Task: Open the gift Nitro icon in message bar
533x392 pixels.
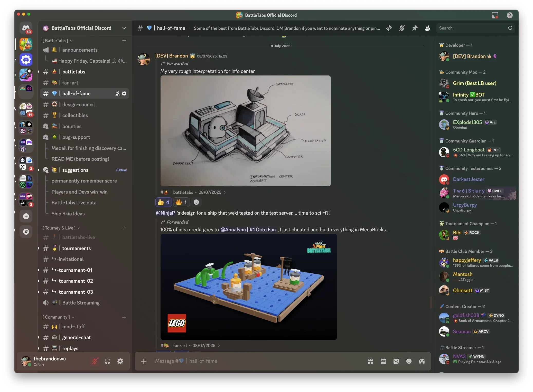Action: 370,361
